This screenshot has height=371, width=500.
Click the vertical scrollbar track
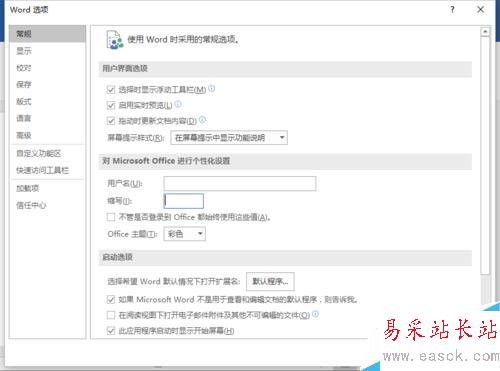[x=485, y=290]
